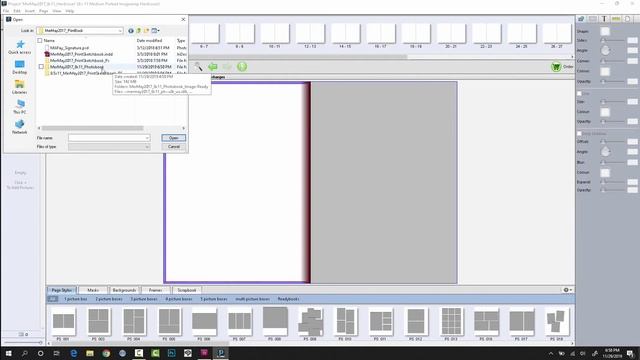
Task: Expand the File name combo box arrow
Action: tap(147, 138)
